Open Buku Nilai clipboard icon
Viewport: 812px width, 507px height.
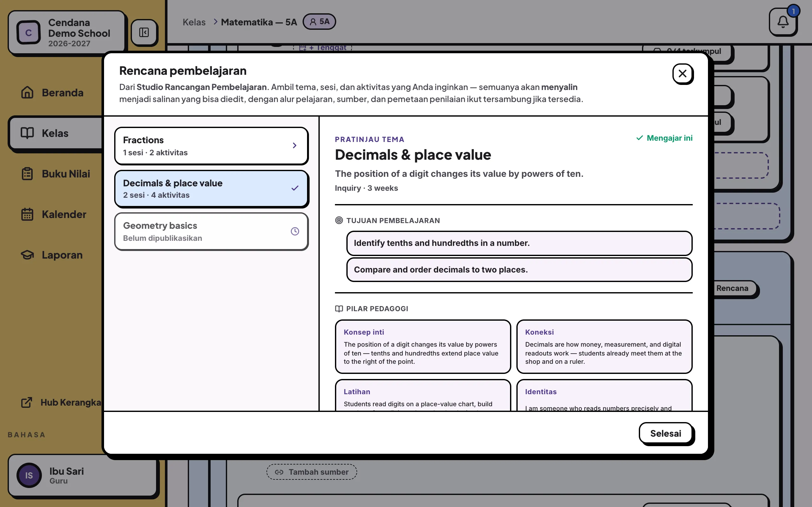click(x=27, y=174)
